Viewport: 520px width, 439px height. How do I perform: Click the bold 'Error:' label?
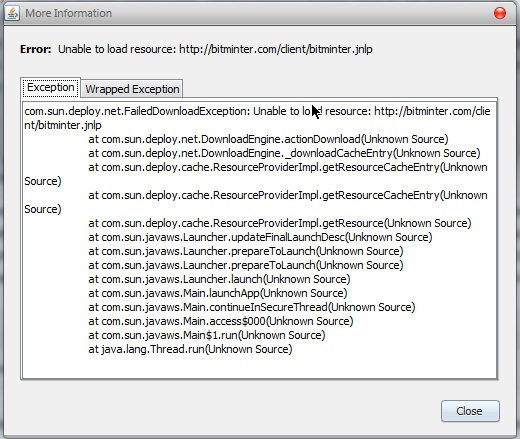pos(36,49)
